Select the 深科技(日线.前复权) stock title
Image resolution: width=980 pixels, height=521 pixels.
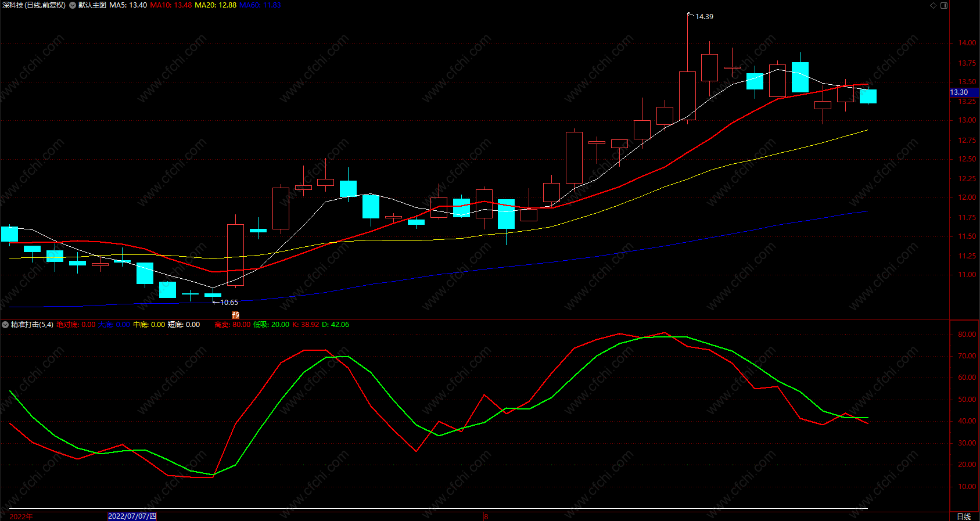click(34, 5)
